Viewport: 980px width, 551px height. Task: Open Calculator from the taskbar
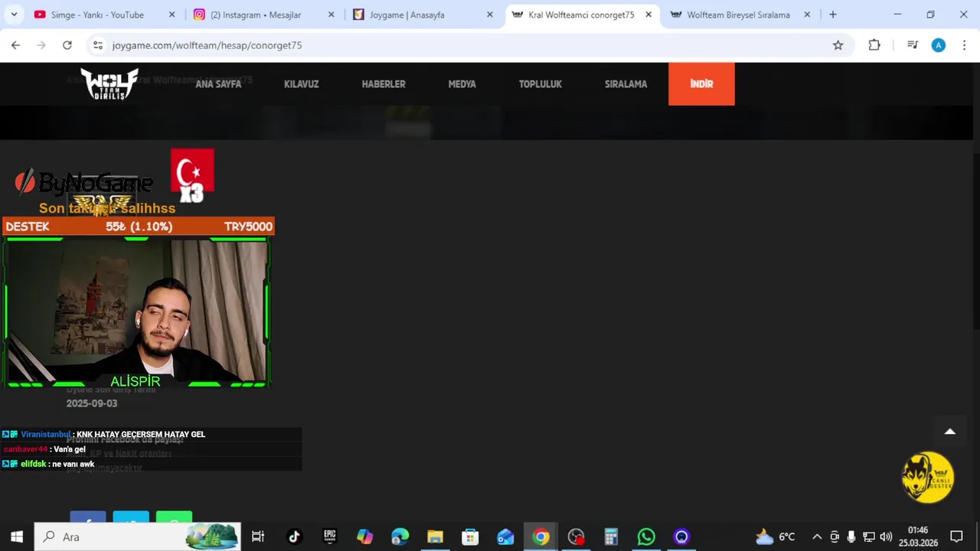(x=611, y=536)
